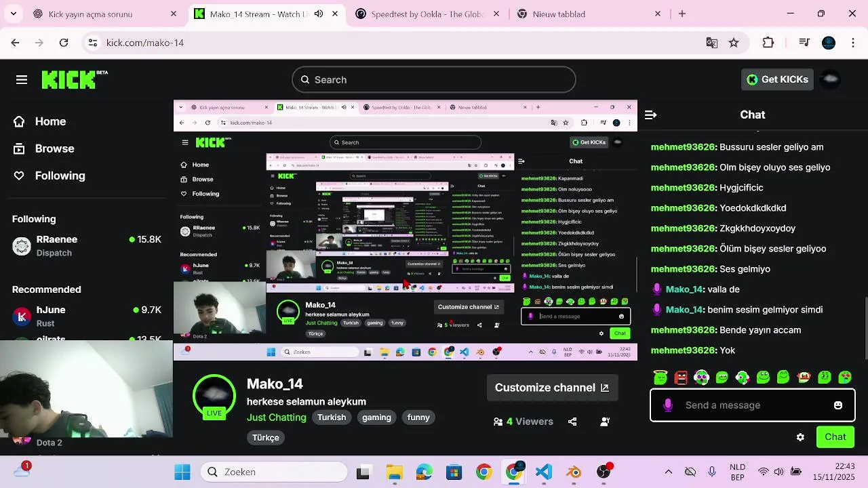
Task: Click the Send a message field
Action: (x=752, y=405)
